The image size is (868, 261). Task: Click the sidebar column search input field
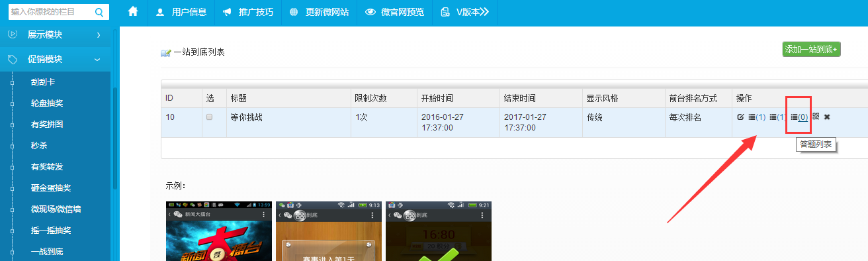tap(51, 11)
